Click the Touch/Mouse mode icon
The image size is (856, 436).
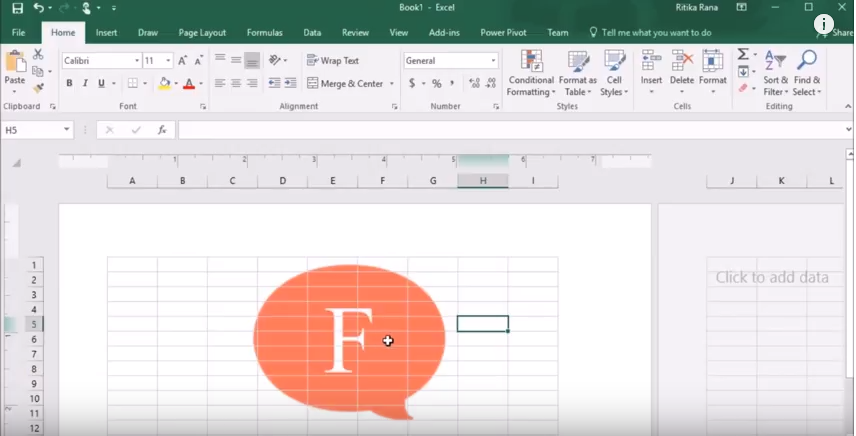[86, 8]
